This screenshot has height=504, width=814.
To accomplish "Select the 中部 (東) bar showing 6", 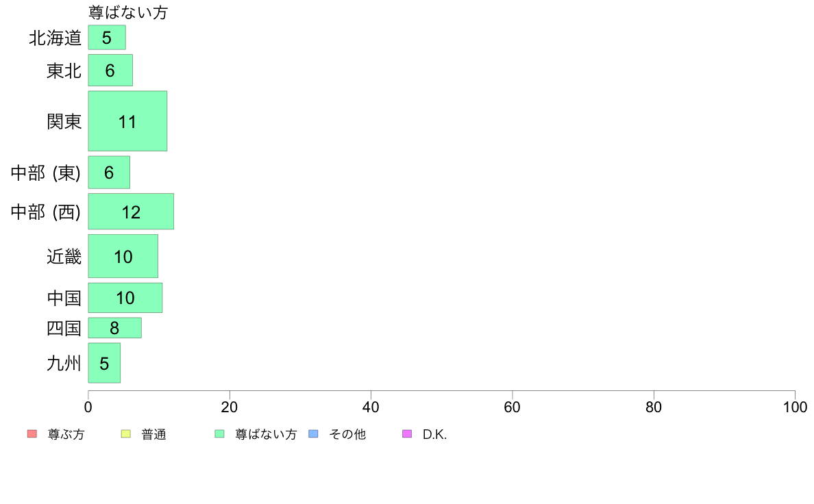I will coord(109,173).
